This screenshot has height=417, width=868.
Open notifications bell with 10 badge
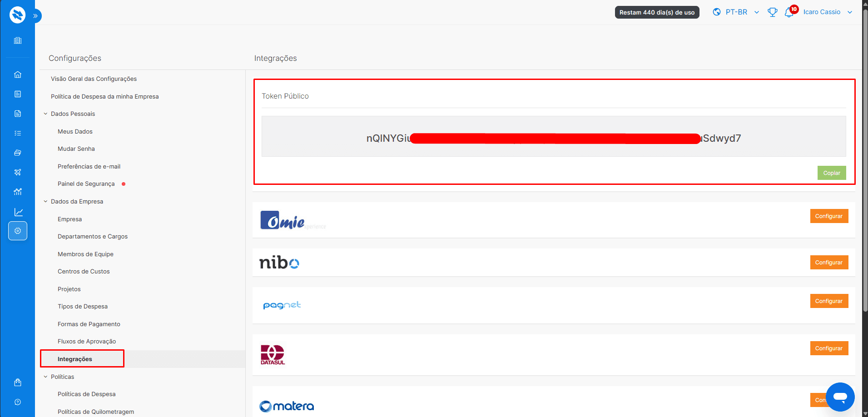click(x=790, y=12)
